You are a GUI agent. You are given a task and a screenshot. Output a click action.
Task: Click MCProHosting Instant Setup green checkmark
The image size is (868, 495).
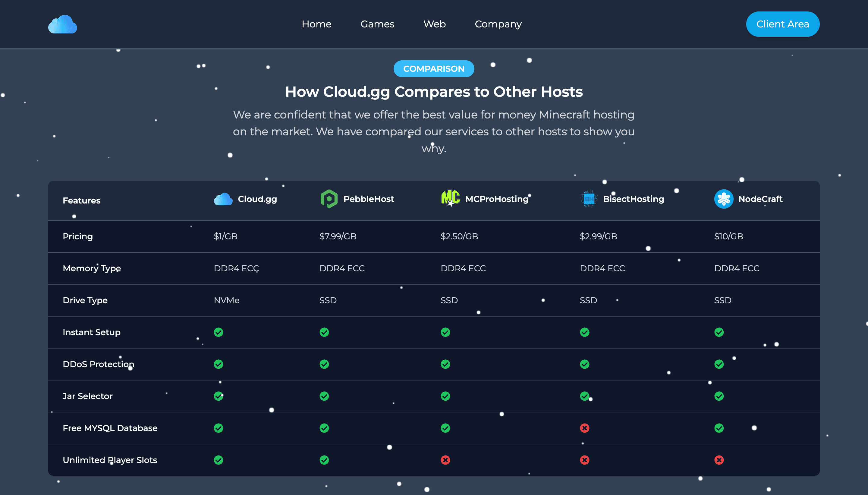(x=445, y=332)
